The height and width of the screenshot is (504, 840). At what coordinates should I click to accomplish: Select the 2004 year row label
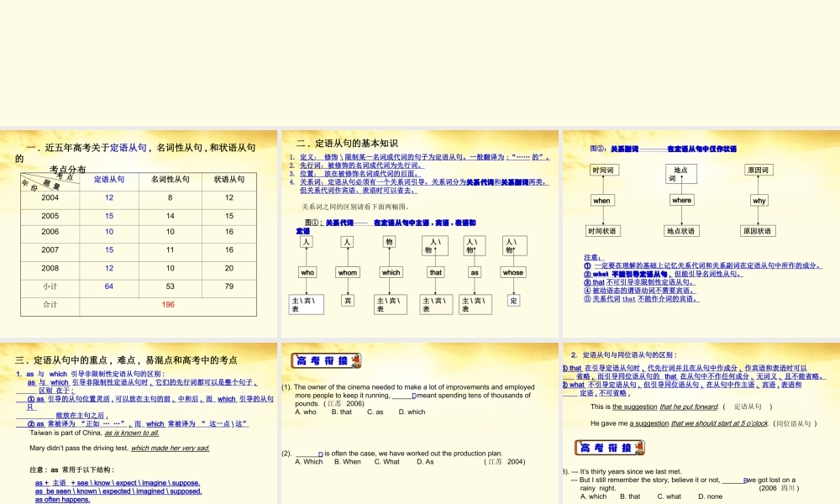(x=50, y=197)
